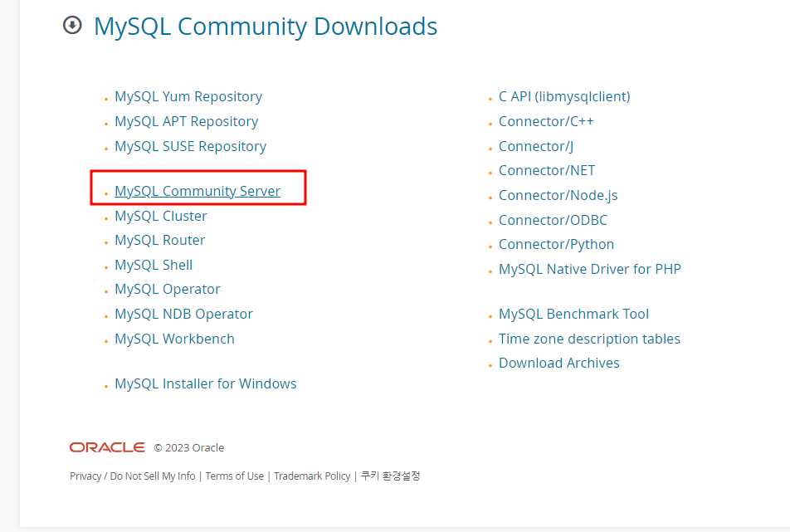
Task: Click MySQL Community Downloads heading
Action: 266,27
